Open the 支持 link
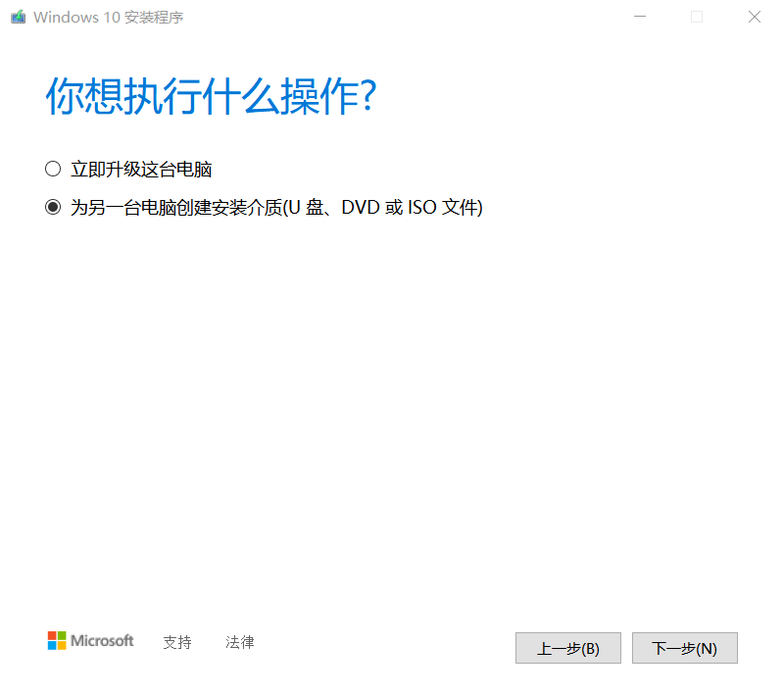The height and width of the screenshot is (695, 784). tap(177, 642)
